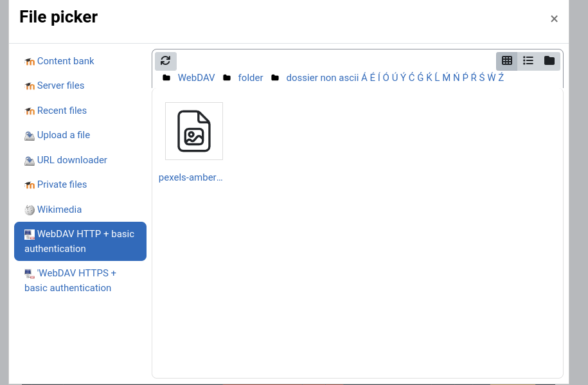Viewport: 588px width, 385px height.
Task: Click the refresh icon in the file picker toolbar
Action: pos(165,61)
